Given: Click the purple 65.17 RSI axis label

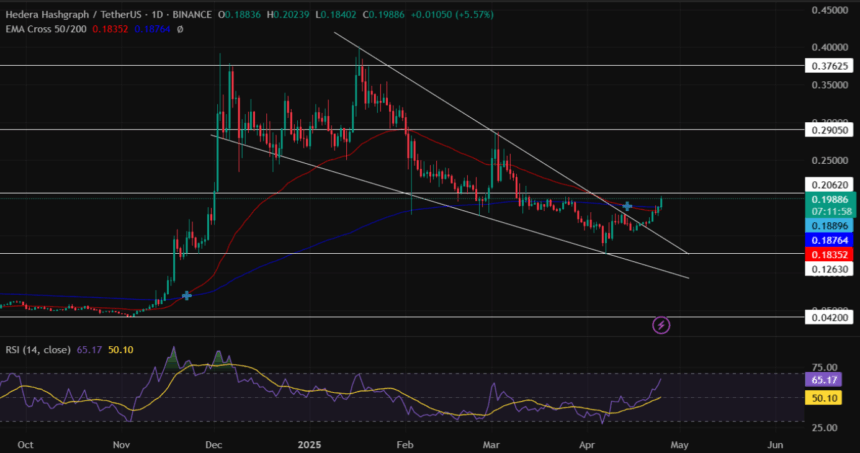Looking at the screenshot, I should [x=824, y=380].
